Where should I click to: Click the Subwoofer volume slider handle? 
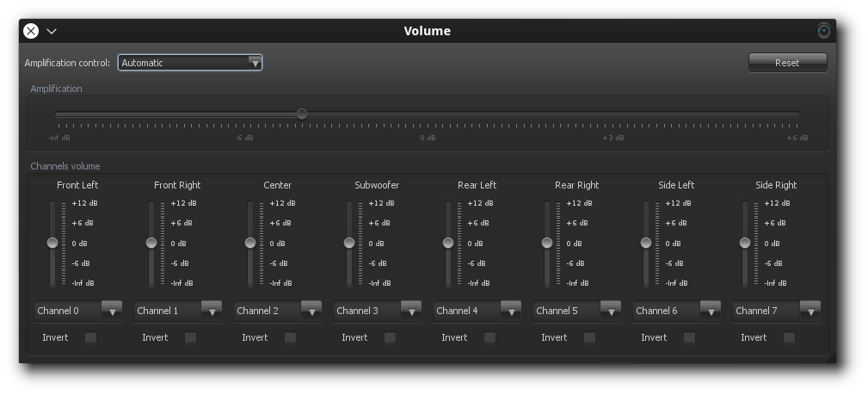coord(349,243)
